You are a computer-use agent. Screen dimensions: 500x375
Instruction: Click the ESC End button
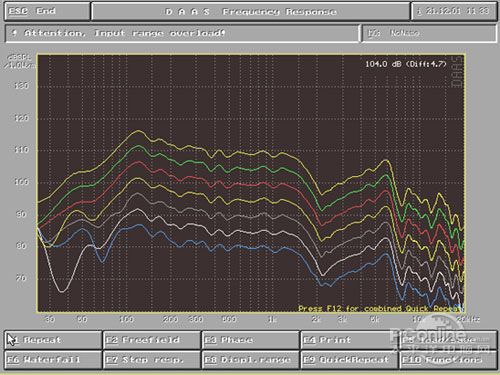tap(47, 11)
